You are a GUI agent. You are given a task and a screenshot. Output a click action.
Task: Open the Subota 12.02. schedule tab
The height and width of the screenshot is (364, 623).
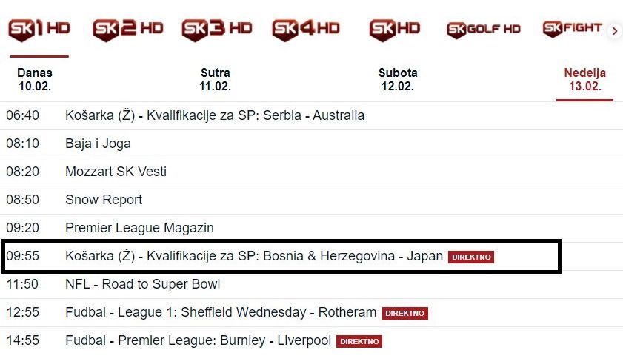(x=398, y=79)
